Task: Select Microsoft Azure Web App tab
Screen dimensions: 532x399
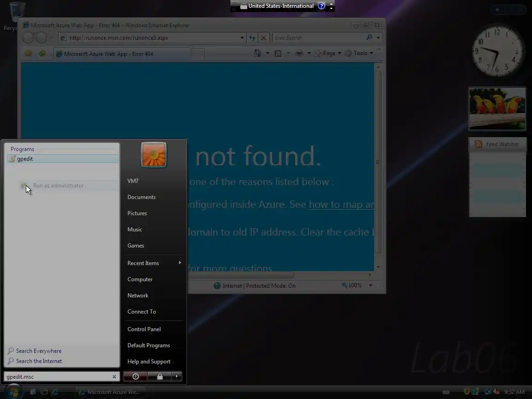Action: point(122,54)
